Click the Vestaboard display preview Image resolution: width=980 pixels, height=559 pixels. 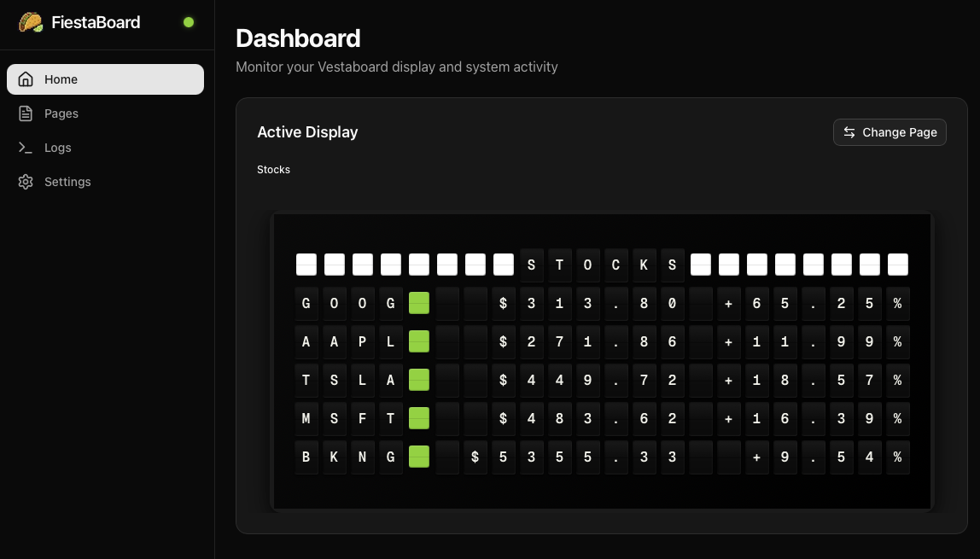[602, 361]
